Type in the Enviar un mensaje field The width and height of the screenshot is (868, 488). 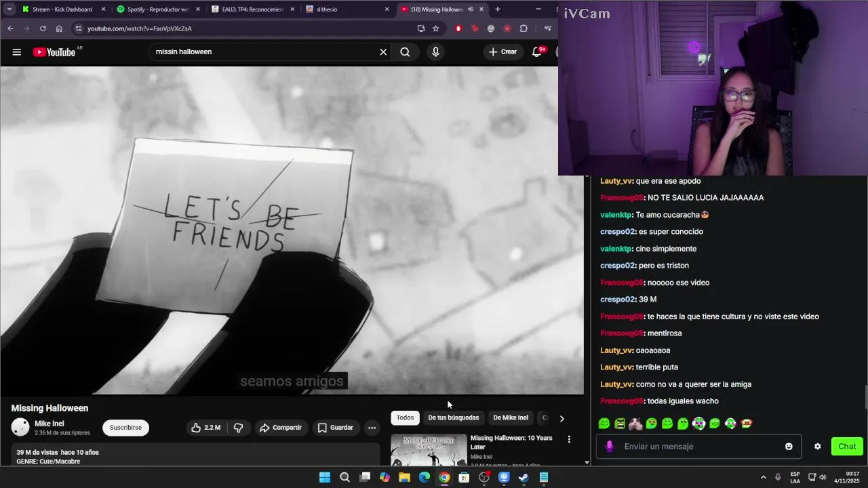[x=698, y=446]
